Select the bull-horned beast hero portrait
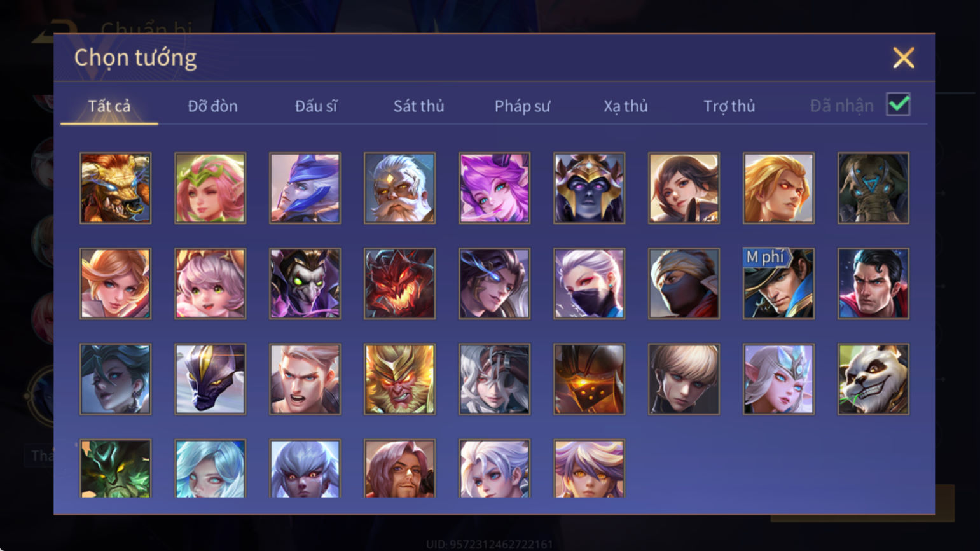The image size is (980, 551). 115,188
